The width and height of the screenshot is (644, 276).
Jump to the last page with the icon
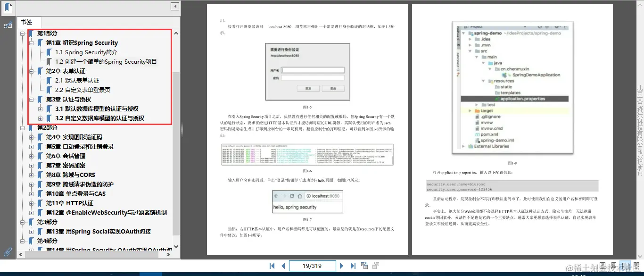(x=353, y=265)
